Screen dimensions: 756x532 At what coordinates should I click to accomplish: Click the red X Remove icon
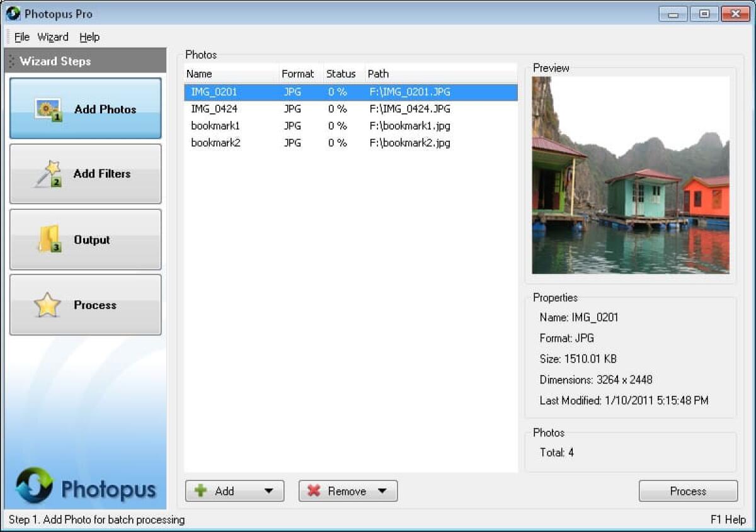pos(314,491)
